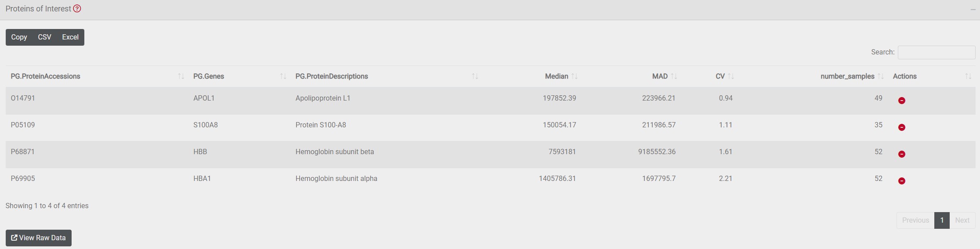The width and height of the screenshot is (980, 249).
Task: Export table as Excel file
Action: pos(70,37)
